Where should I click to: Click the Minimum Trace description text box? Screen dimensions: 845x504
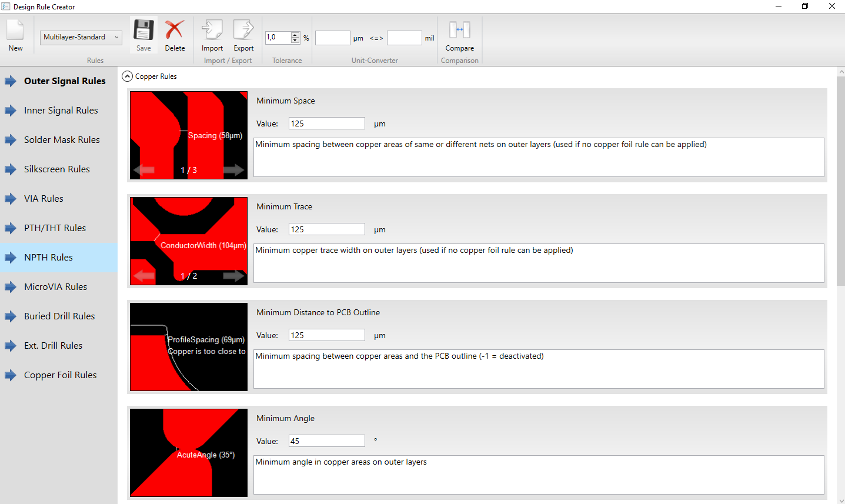(539, 263)
